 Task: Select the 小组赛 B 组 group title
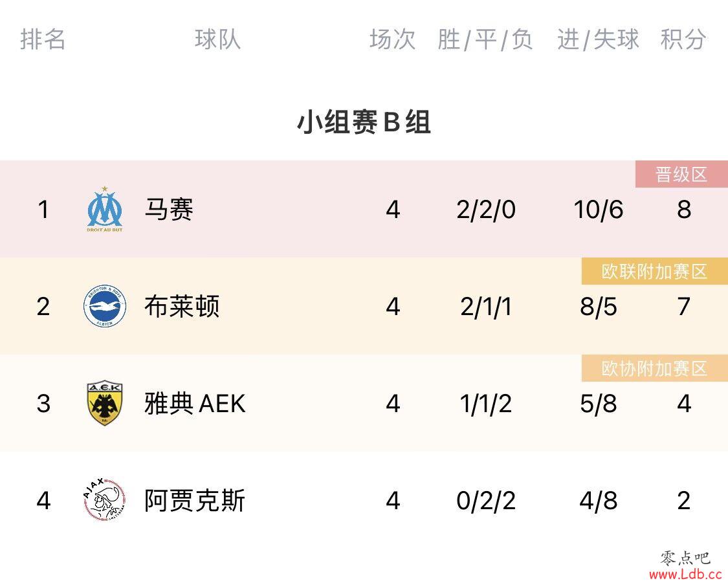[364, 122]
